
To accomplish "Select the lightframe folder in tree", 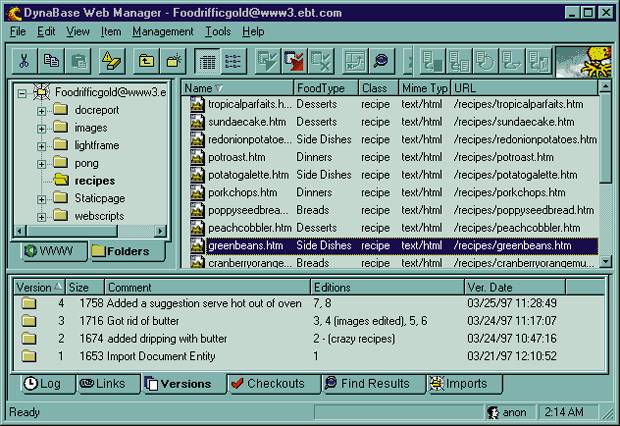I will (96, 146).
